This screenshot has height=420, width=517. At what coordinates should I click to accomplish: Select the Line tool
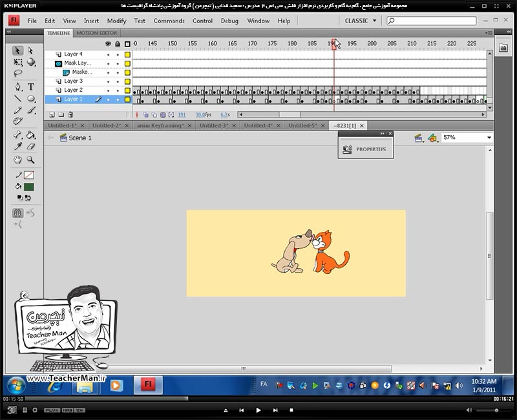tap(18, 98)
